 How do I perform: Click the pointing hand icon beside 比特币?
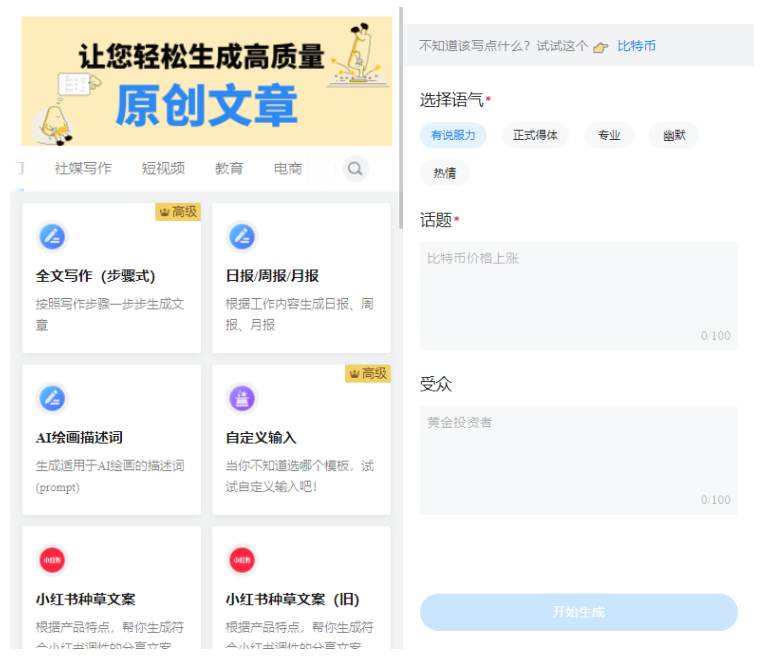(601, 47)
